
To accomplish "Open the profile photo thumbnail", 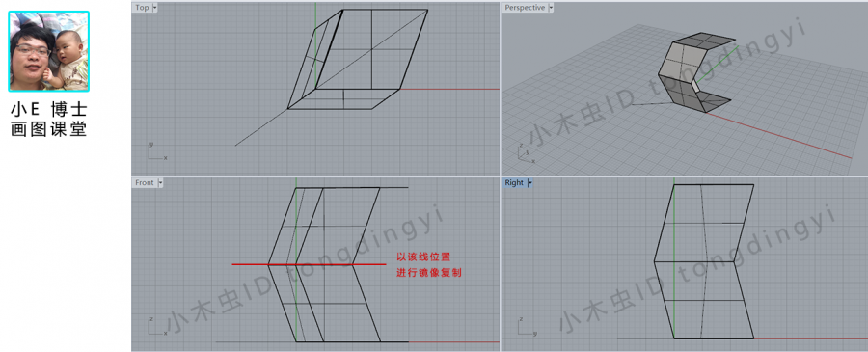I will click(49, 51).
